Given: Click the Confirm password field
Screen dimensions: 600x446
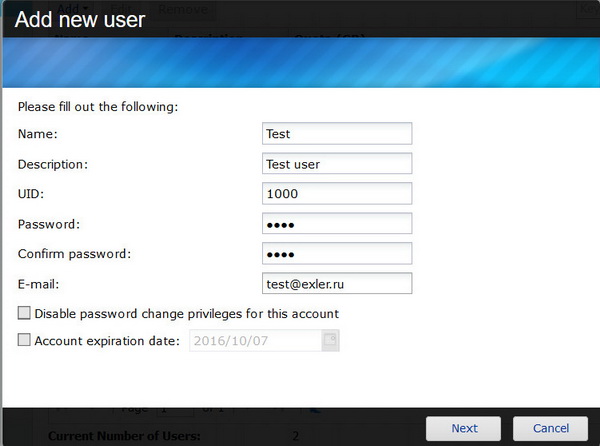Looking at the screenshot, I should click(337, 254).
